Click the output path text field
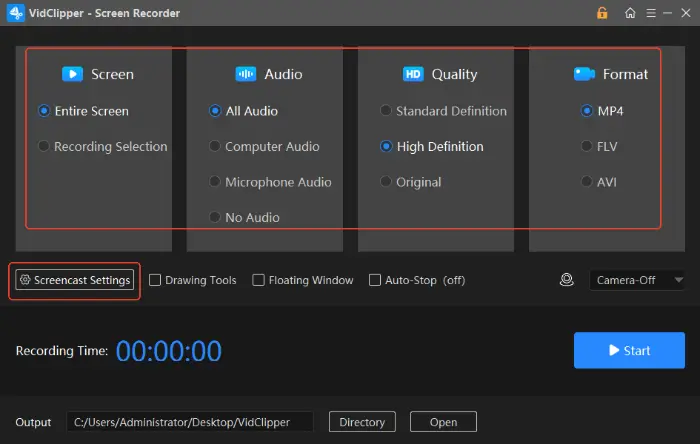 (190, 422)
